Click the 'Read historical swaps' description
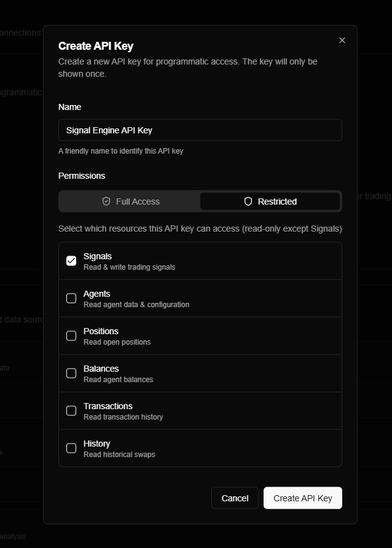 (x=119, y=455)
